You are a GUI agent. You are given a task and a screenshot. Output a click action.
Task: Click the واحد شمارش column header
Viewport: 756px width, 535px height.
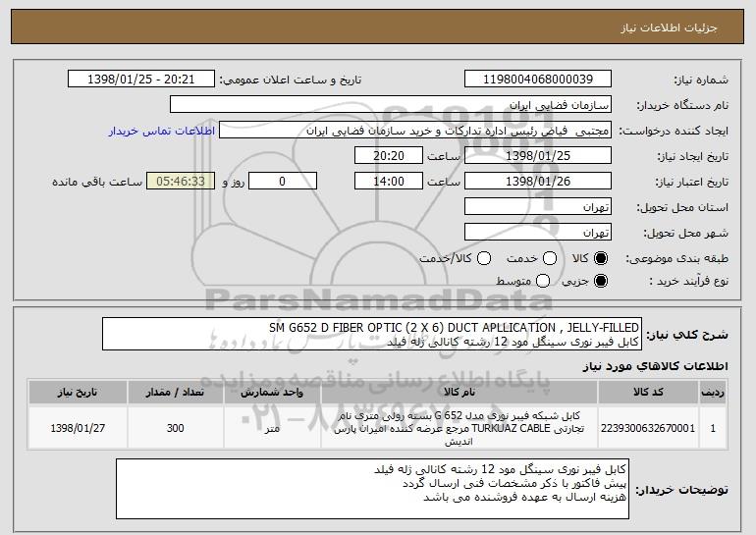click(272, 393)
